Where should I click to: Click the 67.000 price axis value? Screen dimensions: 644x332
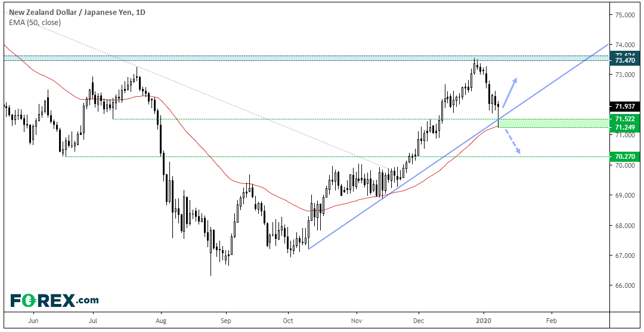click(625, 256)
